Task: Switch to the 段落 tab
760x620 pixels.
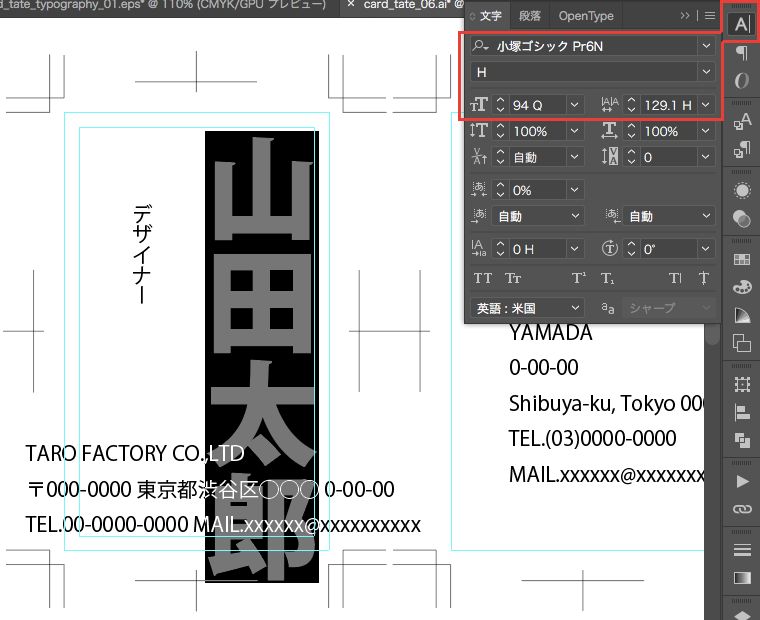Action: pos(529,16)
